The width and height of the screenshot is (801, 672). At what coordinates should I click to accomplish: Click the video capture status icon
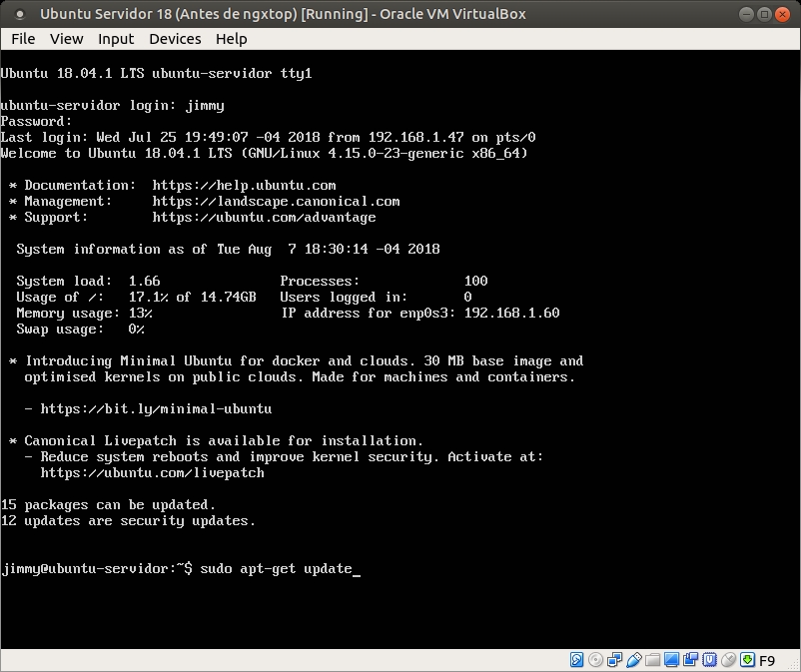click(x=690, y=660)
